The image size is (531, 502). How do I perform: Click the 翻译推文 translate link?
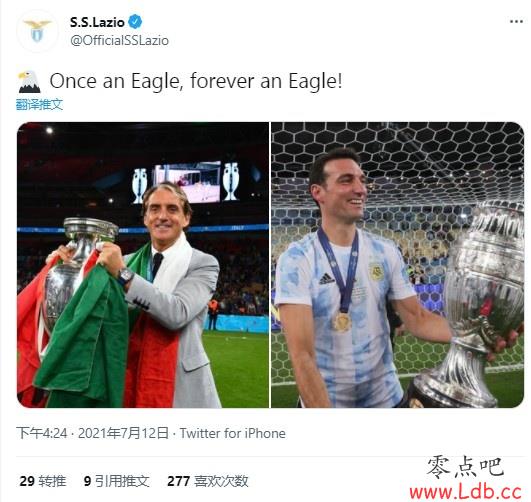[x=39, y=104]
